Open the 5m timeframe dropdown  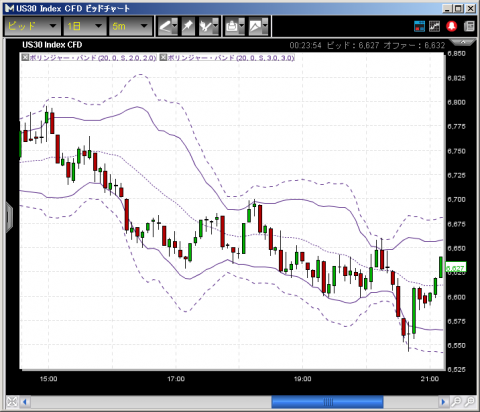[130, 26]
